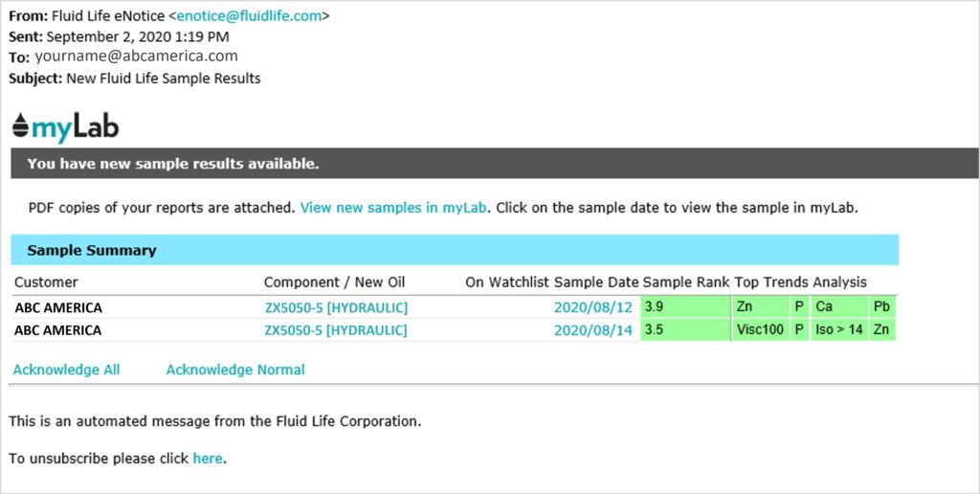The height and width of the screenshot is (494, 980).
Task: Open the View new samples in myLab link
Action: point(394,207)
